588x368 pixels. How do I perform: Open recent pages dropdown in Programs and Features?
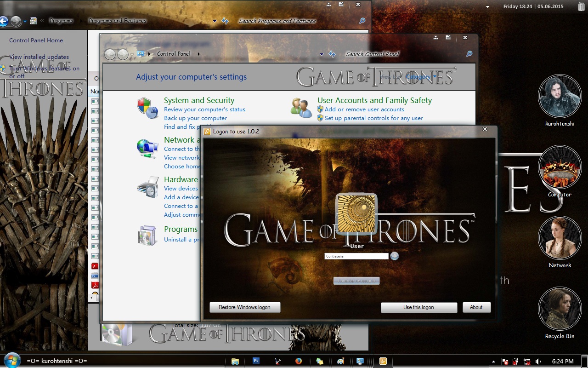(25, 21)
